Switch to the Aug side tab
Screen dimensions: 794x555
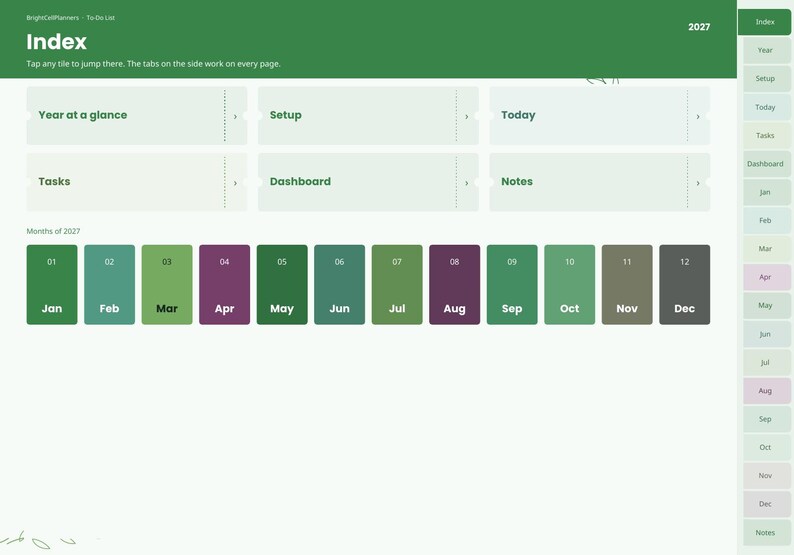pyautogui.click(x=767, y=390)
